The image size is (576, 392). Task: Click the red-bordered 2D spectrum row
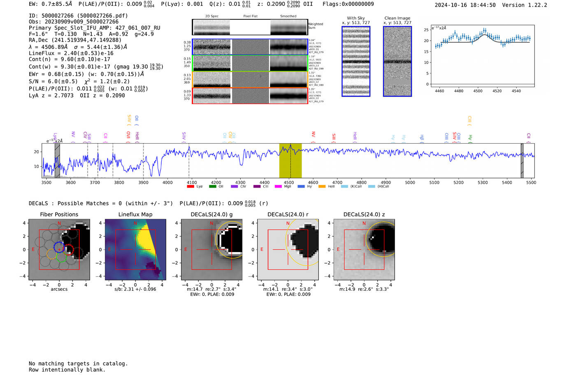pyautogui.click(x=250, y=95)
